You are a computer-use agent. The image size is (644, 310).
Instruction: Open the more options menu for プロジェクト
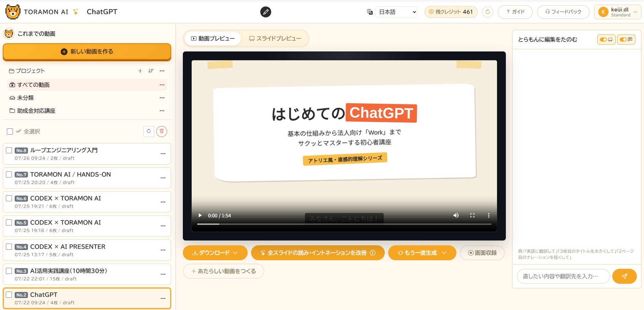click(162, 71)
